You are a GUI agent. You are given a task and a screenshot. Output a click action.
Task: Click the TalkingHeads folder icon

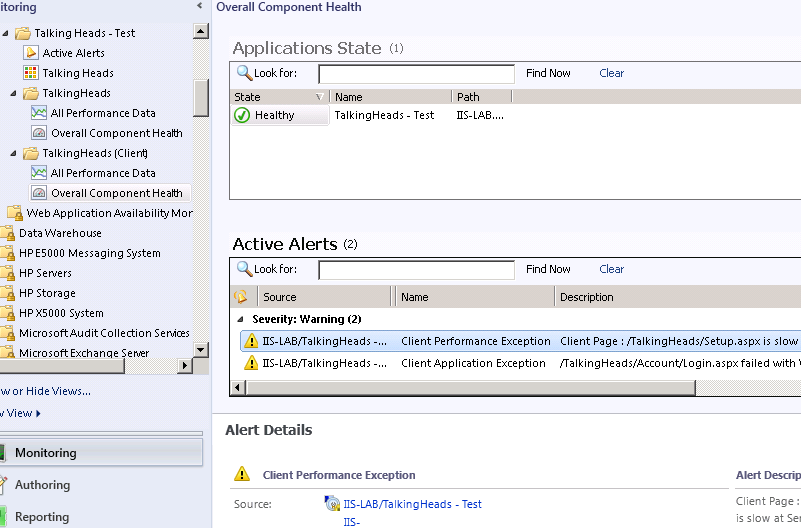pyautogui.click(x=31, y=93)
